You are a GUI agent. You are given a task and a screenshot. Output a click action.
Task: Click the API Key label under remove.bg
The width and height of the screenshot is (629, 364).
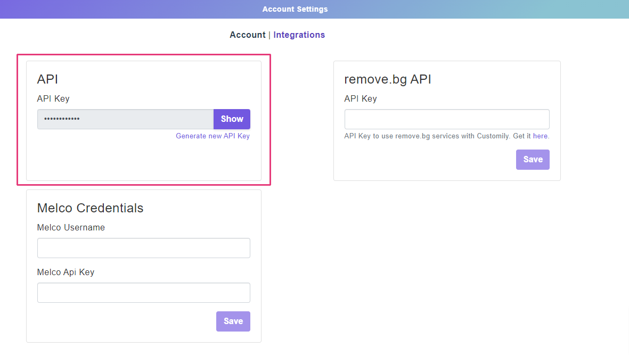(361, 99)
